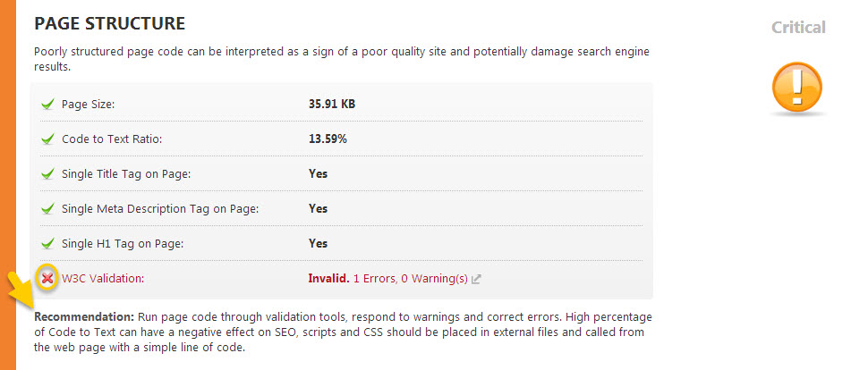
Task: Click the PAGE STRUCTURE heading
Action: [x=109, y=23]
